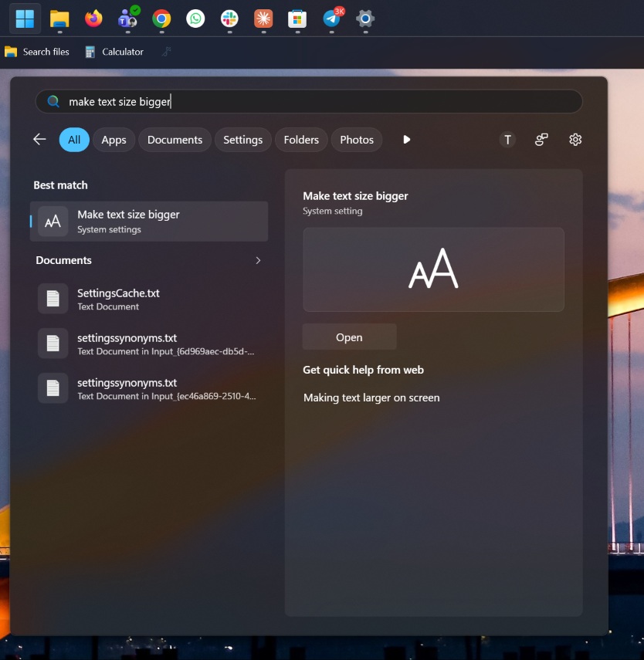Switch to the Settings filter tab
The image size is (644, 660).
[x=243, y=140]
